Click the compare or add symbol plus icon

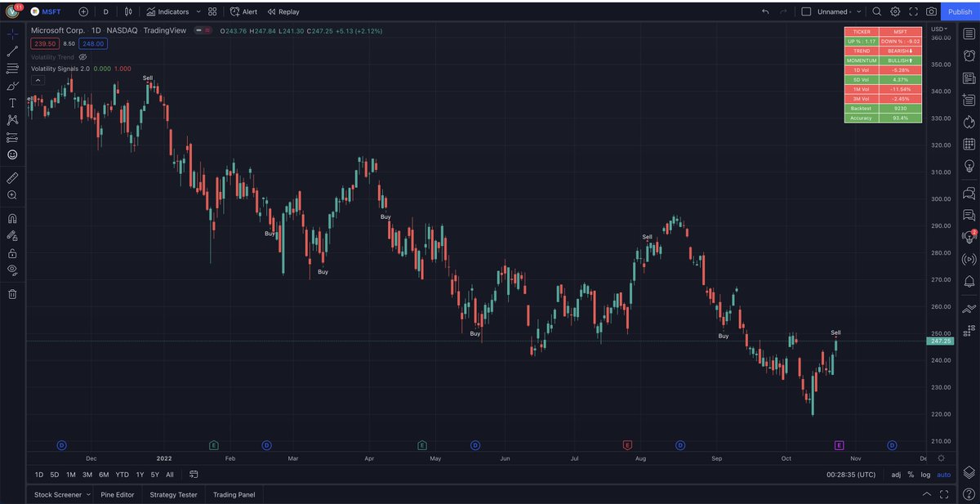83,11
